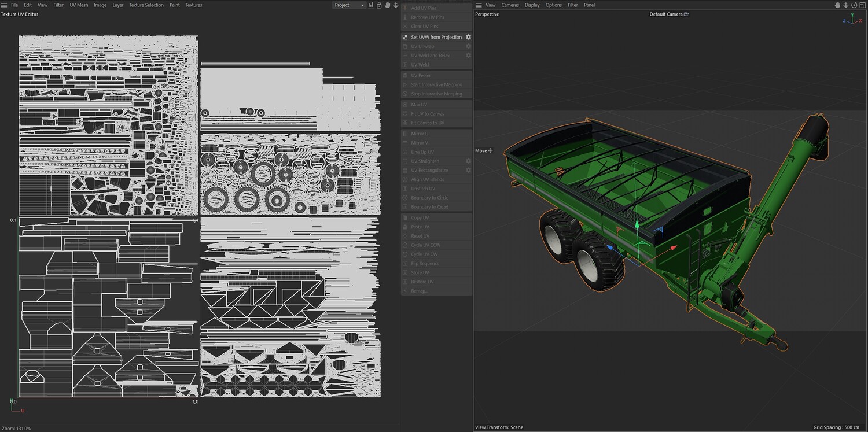Open the Texture Selection menu
Screen dimensions: 868x432
point(146,5)
